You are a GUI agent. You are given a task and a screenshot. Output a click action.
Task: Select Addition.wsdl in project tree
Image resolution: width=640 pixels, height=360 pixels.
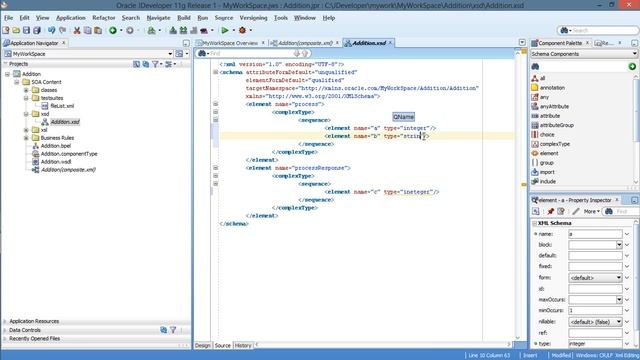click(x=56, y=162)
